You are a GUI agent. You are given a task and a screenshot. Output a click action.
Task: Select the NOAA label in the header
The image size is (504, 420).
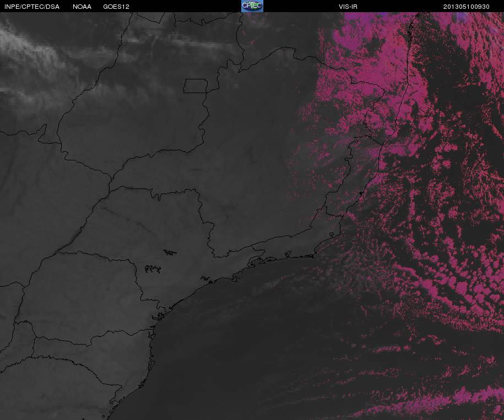(x=82, y=7)
